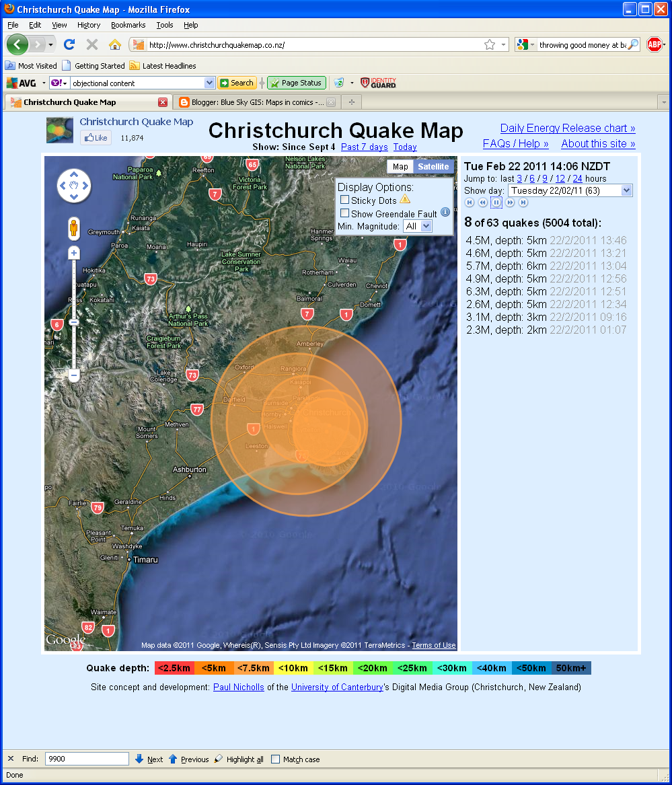Pause the quake playback
This screenshot has width=672, height=785.
496,202
